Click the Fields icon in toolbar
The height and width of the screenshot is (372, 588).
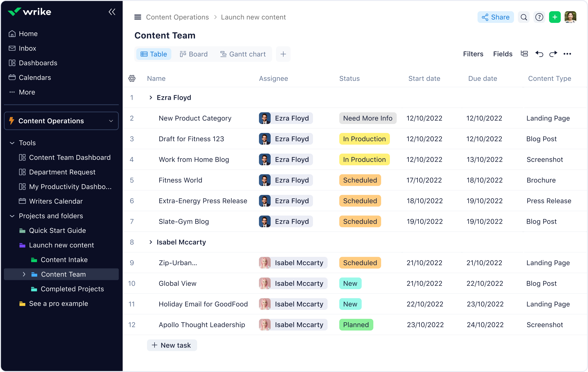(x=502, y=54)
